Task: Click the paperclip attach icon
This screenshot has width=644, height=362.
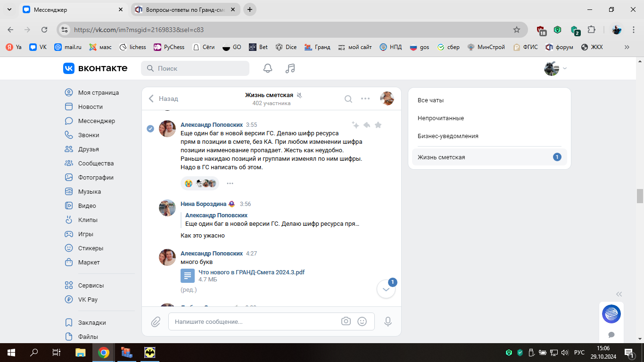Action: (156, 321)
